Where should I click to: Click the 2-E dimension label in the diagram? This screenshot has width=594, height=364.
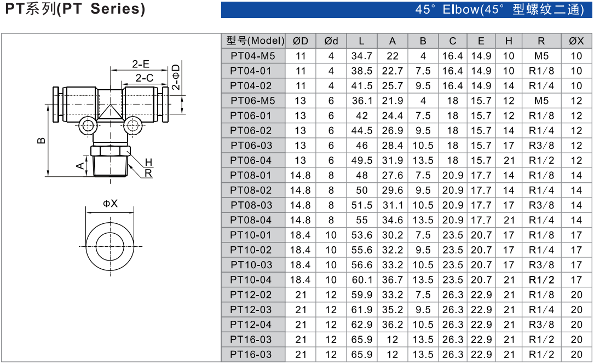141,64
